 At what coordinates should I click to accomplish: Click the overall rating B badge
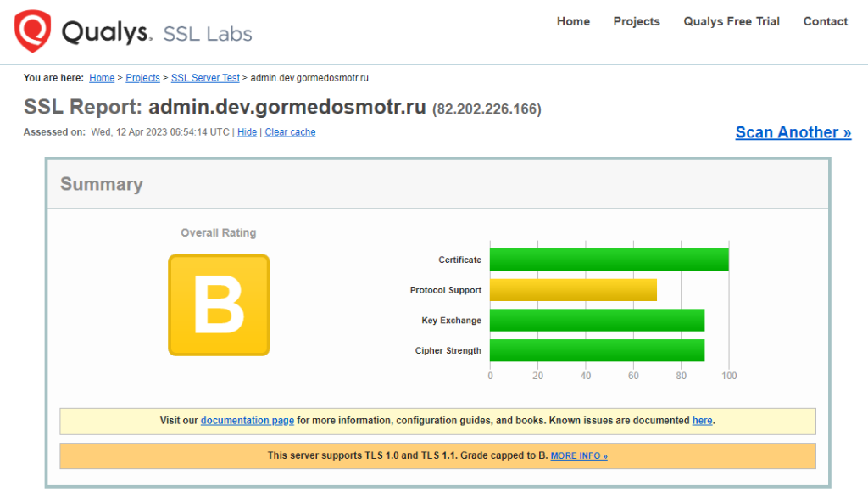tap(219, 305)
